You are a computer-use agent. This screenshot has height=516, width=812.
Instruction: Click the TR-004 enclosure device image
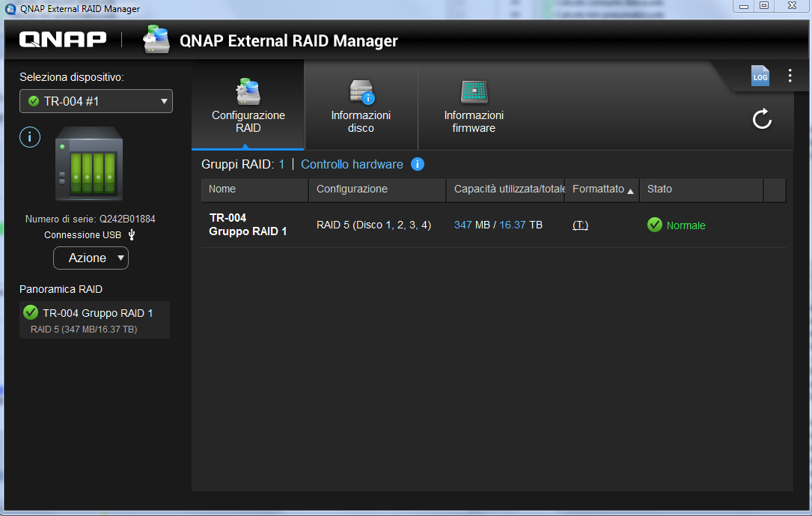point(88,164)
